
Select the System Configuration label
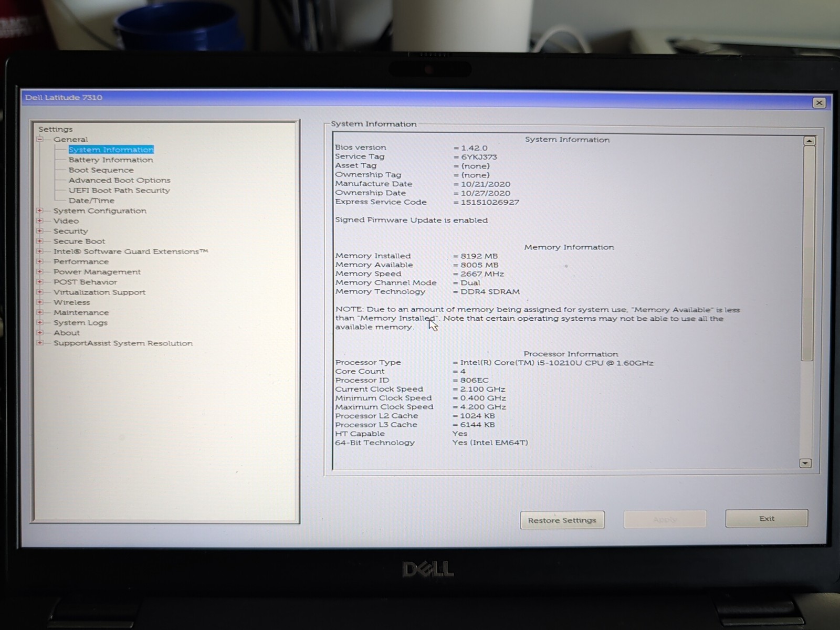(100, 211)
